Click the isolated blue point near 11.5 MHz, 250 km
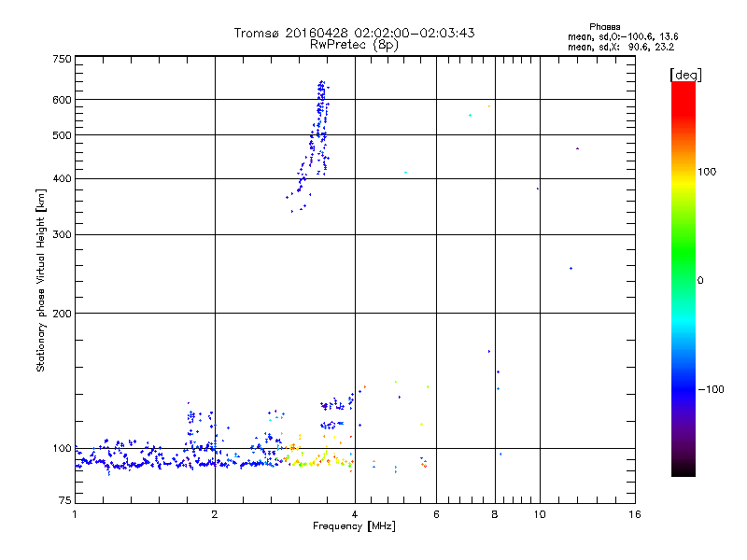Screen dimensions: 747x560 pyautogui.click(x=571, y=269)
